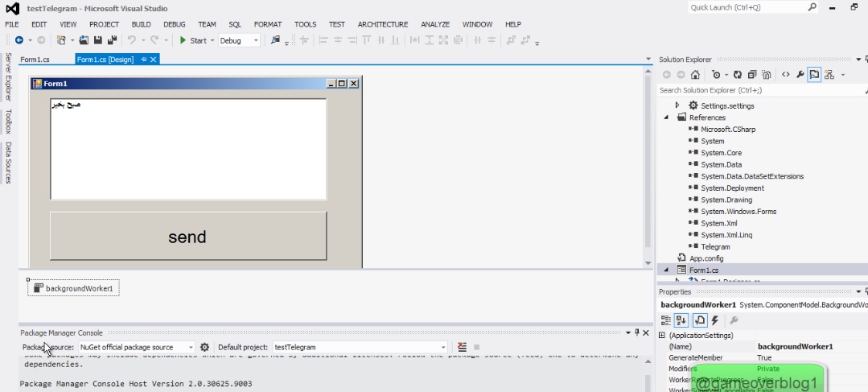The height and width of the screenshot is (392, 868).
Task: Toggle Preview Selected Items in Solution Explorer
Action: pyautogui.click(x=814, y=75)
